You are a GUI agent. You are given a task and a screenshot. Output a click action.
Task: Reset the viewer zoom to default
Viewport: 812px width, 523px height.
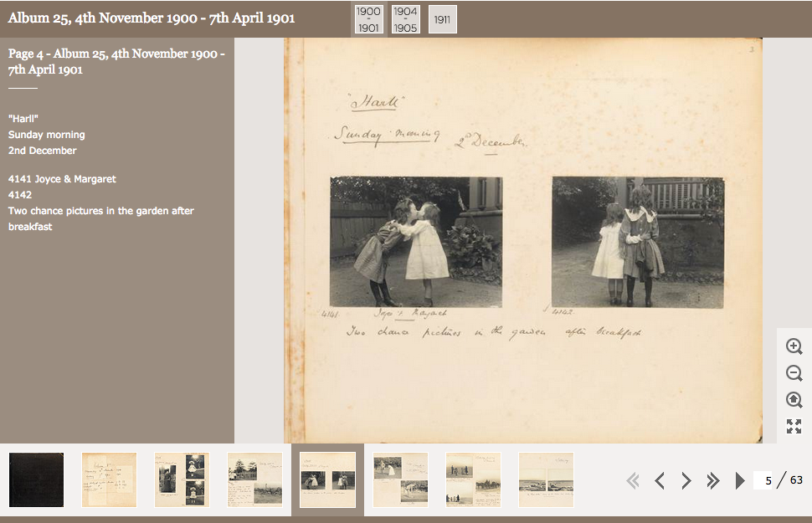click(793, 400)
